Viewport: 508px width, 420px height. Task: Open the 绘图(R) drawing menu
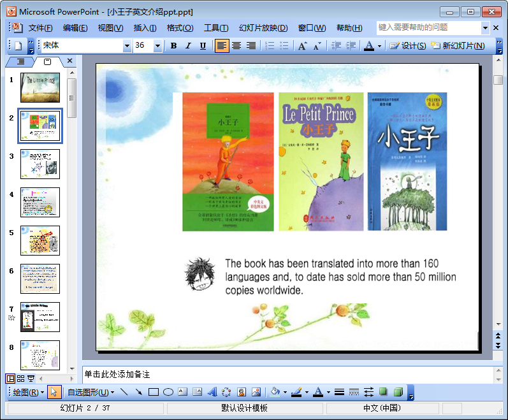coord(28,393)
